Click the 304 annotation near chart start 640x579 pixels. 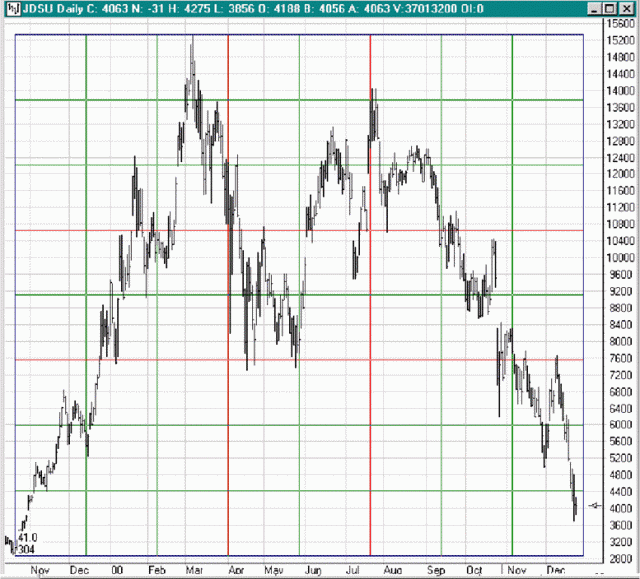pyautogui.click(x=27, y=550)
